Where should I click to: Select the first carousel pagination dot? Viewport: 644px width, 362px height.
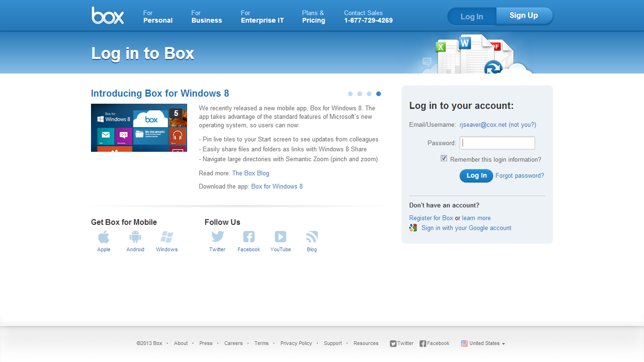coord(350,93)
